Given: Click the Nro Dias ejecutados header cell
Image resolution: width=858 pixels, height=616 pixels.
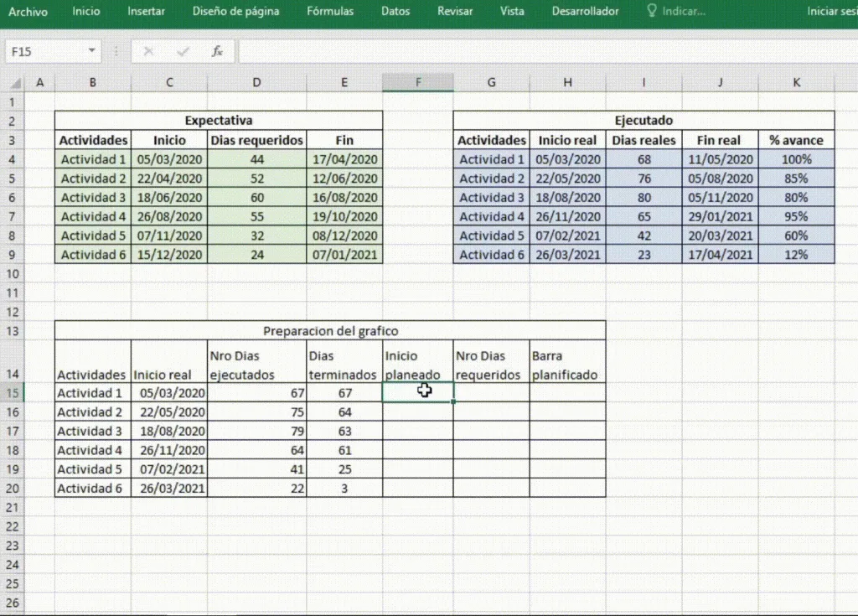Looking at the screenshot, I should (256, 361).
